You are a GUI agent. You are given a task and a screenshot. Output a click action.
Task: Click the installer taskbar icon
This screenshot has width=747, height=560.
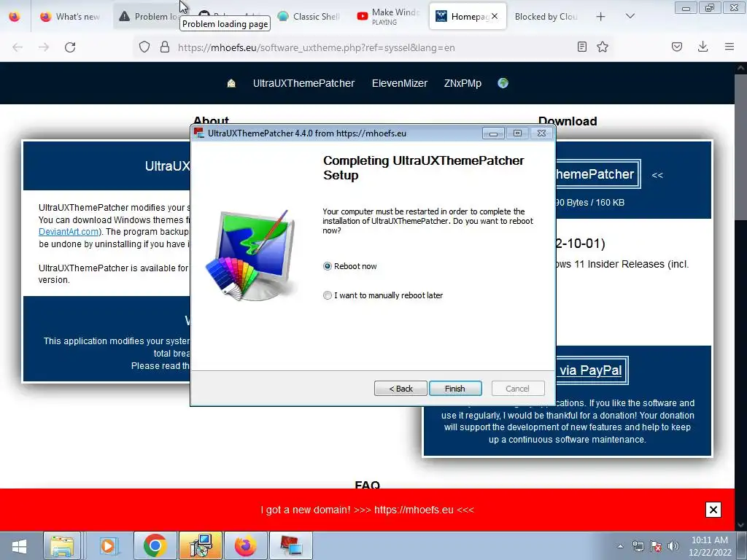tap(200, 545)
